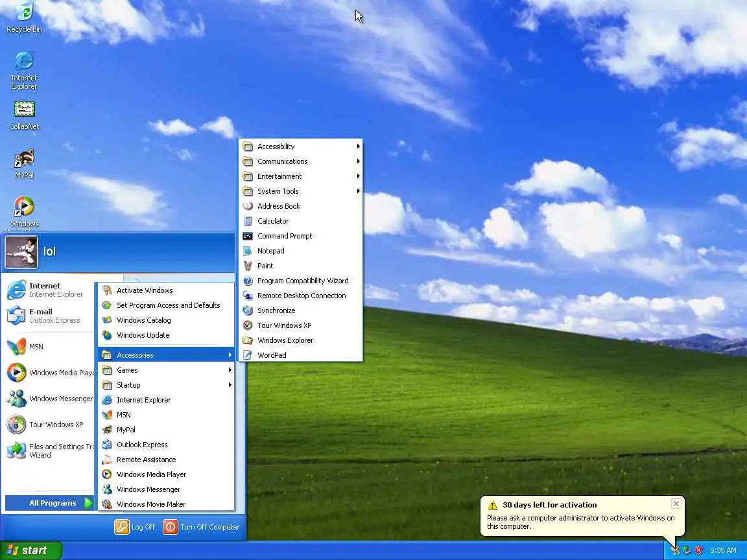Expand the System Tools submenu
747x560 pixels.
(301, 191)
